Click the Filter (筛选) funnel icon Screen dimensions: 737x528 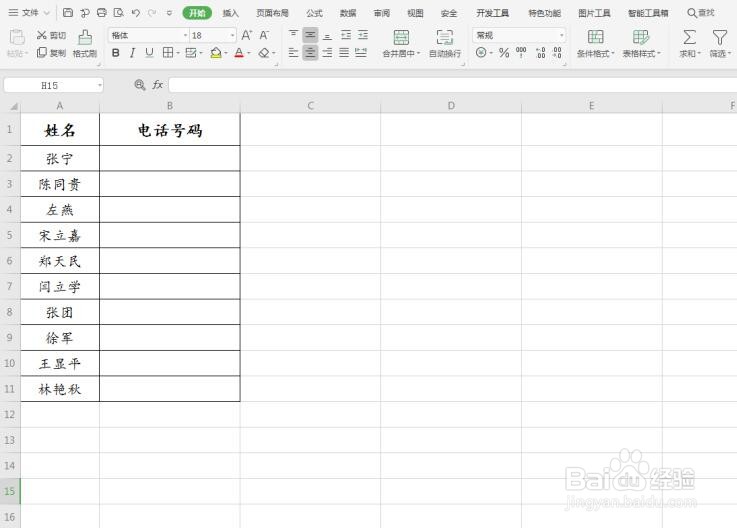[720, 37]
